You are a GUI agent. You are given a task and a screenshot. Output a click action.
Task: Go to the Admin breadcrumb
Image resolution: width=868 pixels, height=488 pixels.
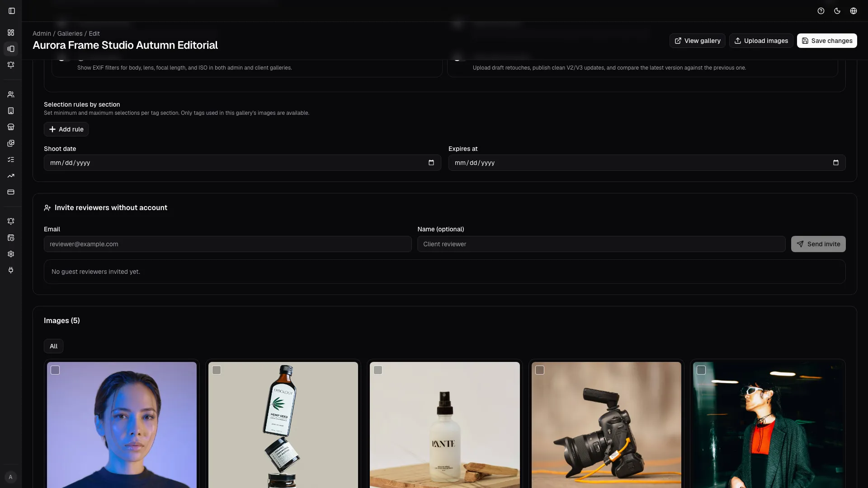pos(42,33)
